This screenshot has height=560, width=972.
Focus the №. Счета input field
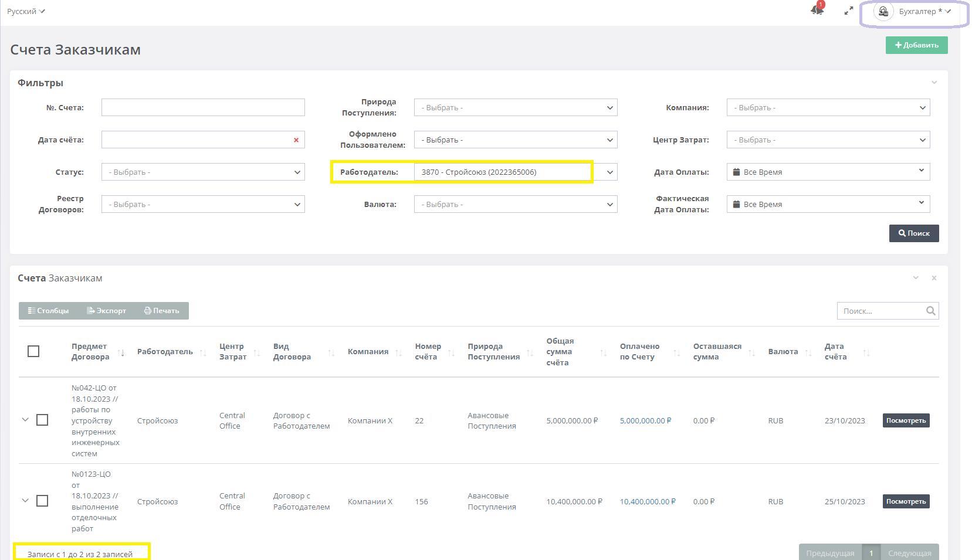coord(203,107)
